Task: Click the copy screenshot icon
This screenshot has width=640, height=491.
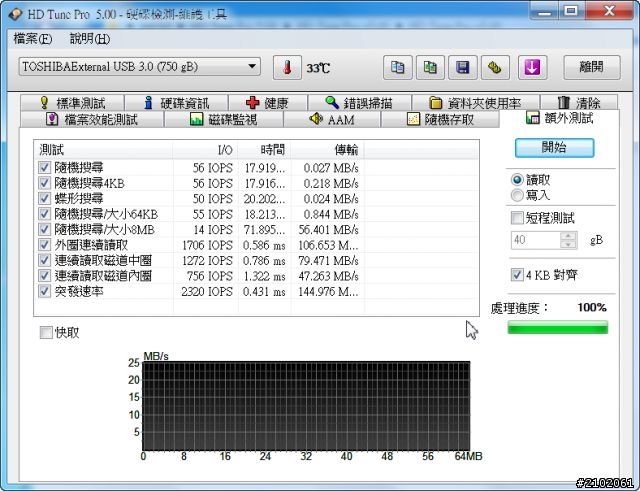Action: tap(430, 67)
